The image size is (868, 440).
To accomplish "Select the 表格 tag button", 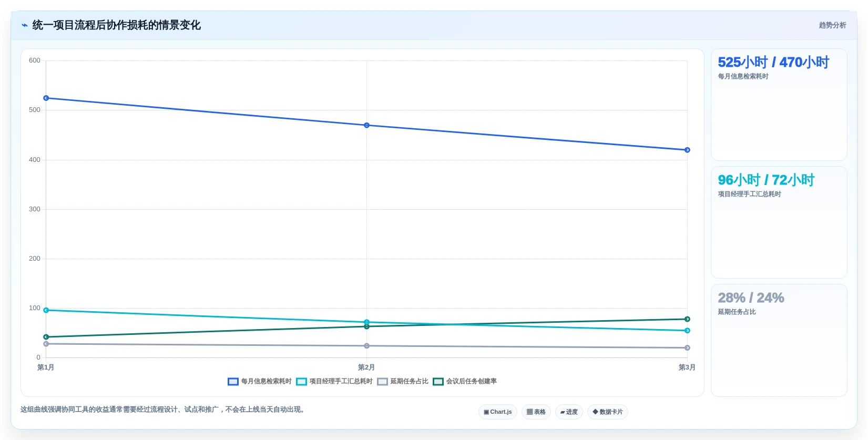I will click(x=536, y=412).
